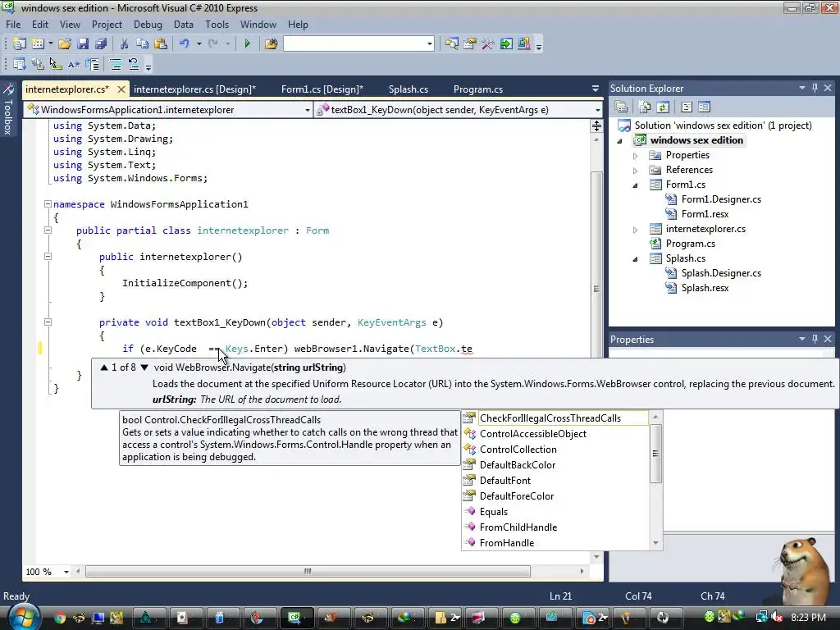Open the Tools menu
Viewport: 840px width, 630px height.
coord(217,25)
